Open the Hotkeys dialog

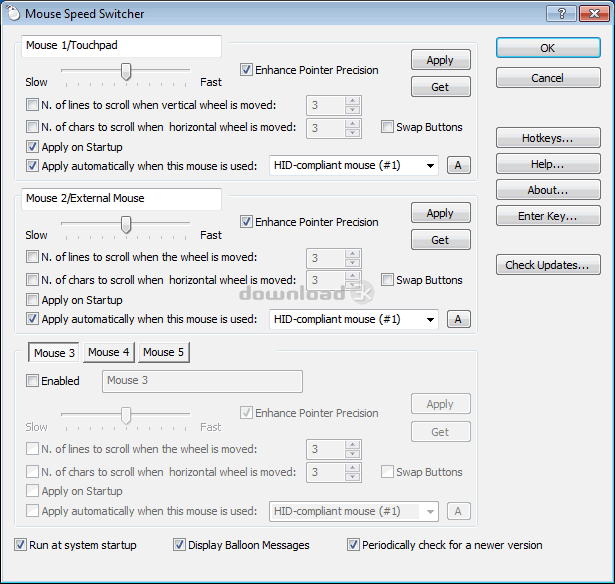548,138
